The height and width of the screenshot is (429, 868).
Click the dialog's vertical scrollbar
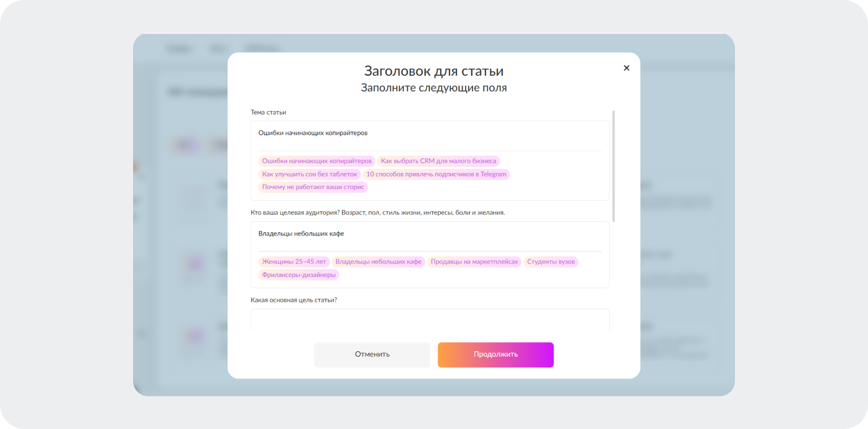[x=613, y=166]
